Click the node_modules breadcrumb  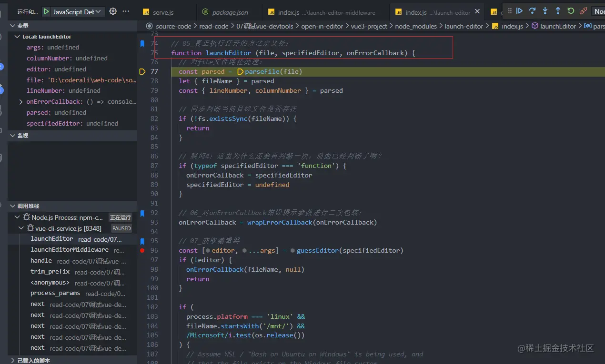415,26
